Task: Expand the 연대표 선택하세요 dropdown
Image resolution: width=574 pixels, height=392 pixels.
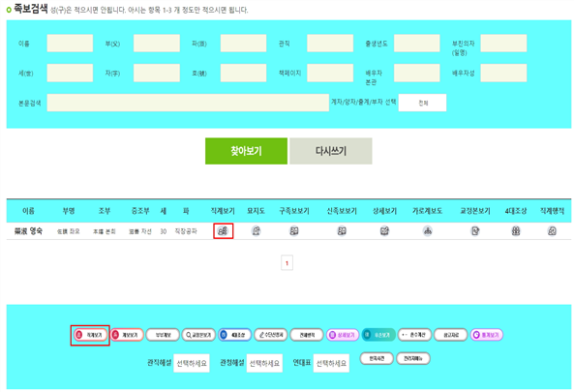Action: coord(331,363)
